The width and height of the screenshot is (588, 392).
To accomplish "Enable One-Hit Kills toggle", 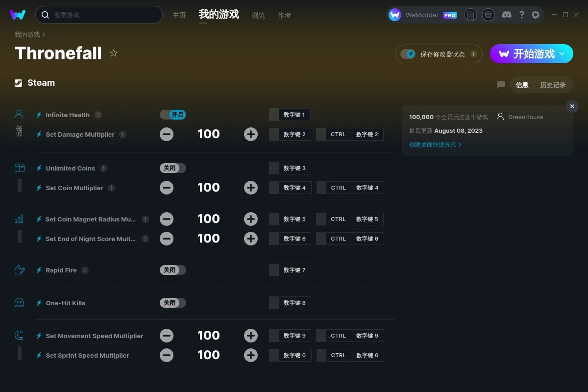I will [173, 303].
